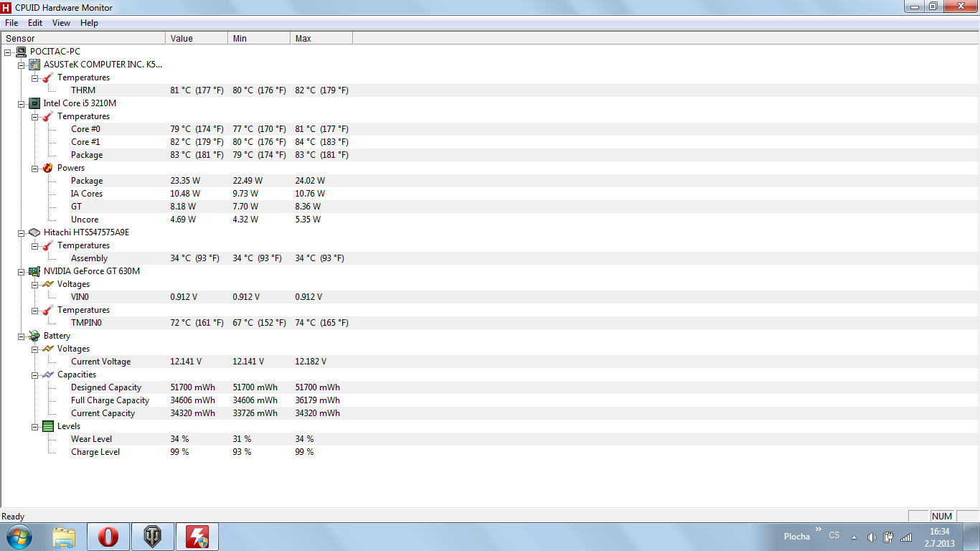
Task: Click the network signal tray icon
Action: point(906,537)
